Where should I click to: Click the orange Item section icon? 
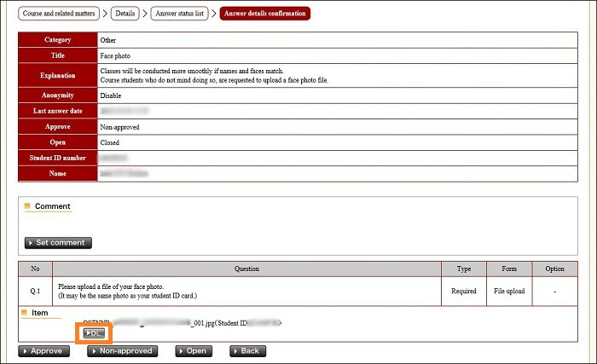click(x=27, y=314)
